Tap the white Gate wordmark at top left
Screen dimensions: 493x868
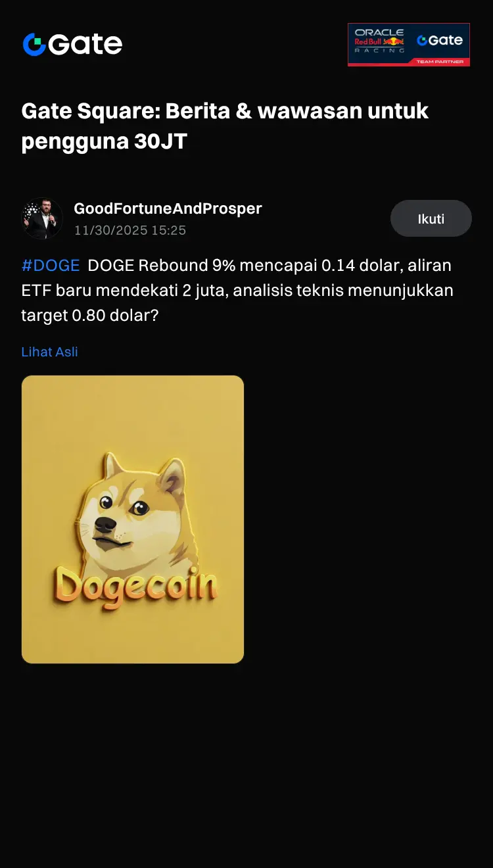[85, 45]
